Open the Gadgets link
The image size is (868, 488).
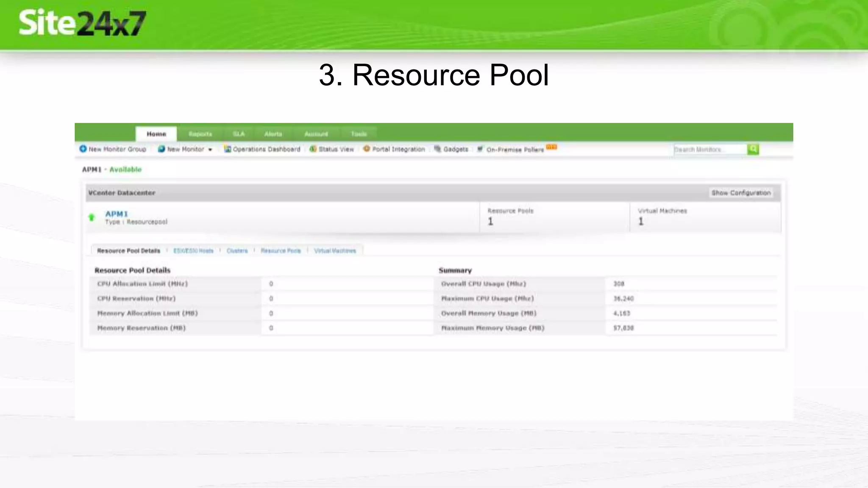coord(456,149)
